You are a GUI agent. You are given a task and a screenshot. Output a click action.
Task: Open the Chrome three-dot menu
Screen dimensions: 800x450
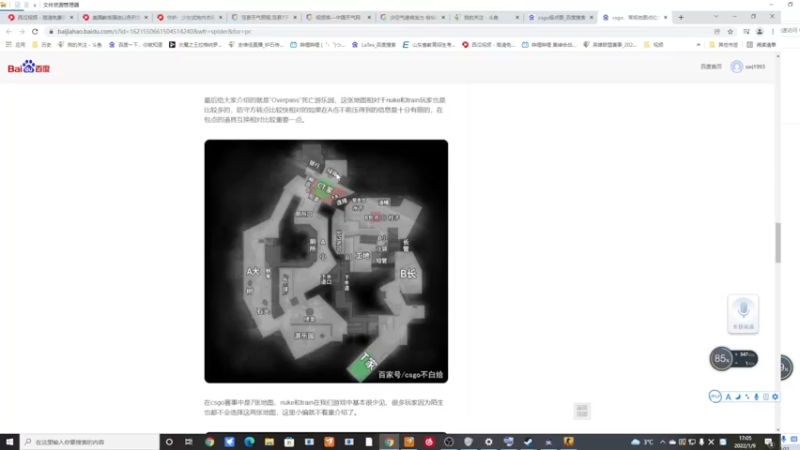pos(772,31)
